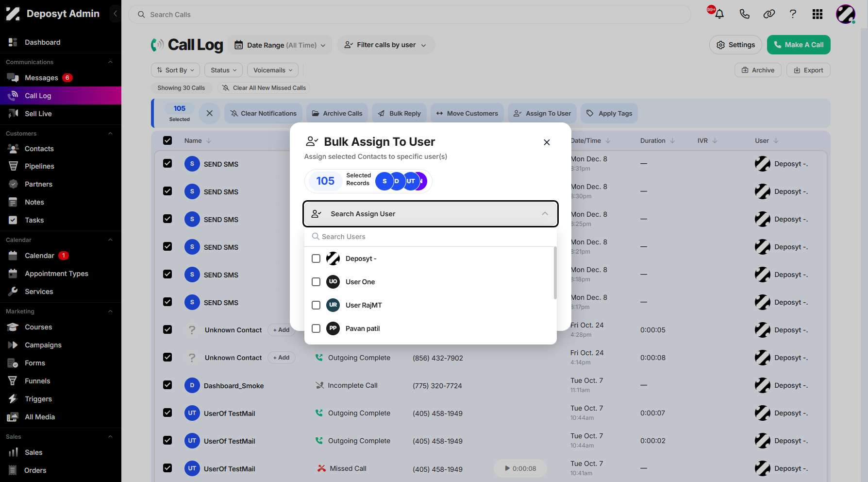Deselect all with the X beside 105 Selected
Image resolution: width=868 pixels, height=482 pixels.
pyautogui.click(x=210, y=113)
